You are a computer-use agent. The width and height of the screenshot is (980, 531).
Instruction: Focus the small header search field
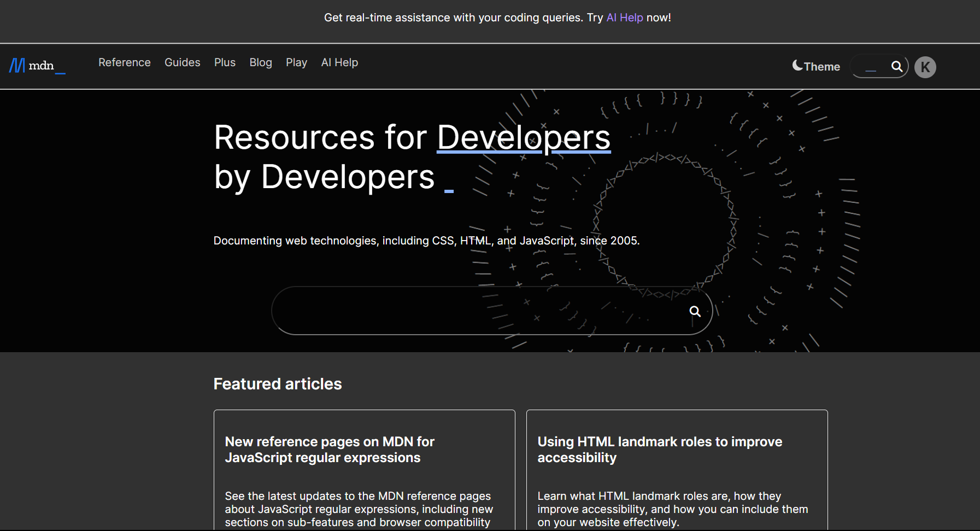coord(871,67)
